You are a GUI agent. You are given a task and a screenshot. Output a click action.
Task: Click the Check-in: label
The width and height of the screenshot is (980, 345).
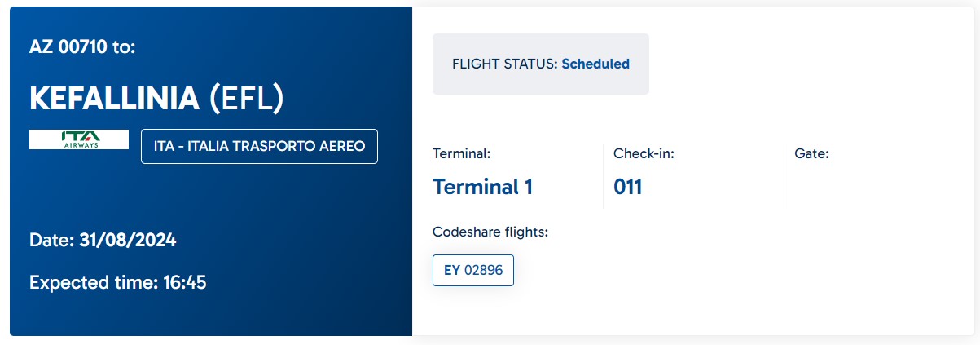[644, 153]
